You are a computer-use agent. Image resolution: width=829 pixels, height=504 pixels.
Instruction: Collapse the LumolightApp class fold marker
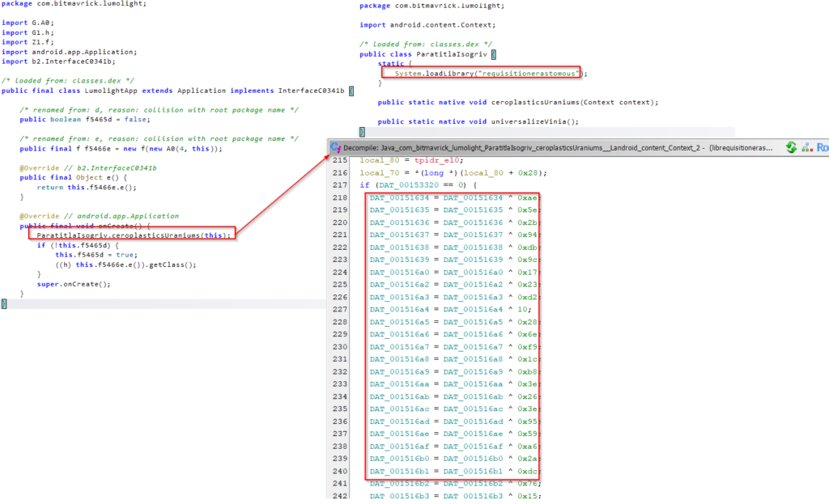350,91
